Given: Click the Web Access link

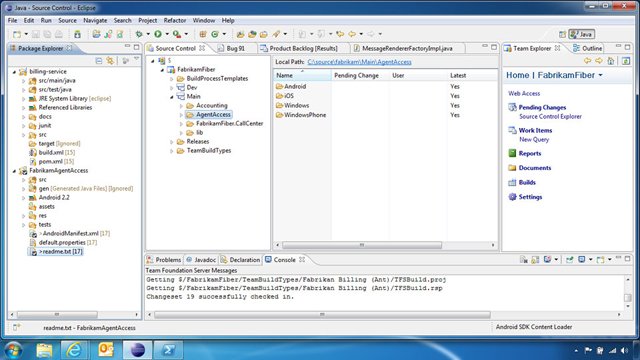Looking at the screenshot, I should coord(524,93).
